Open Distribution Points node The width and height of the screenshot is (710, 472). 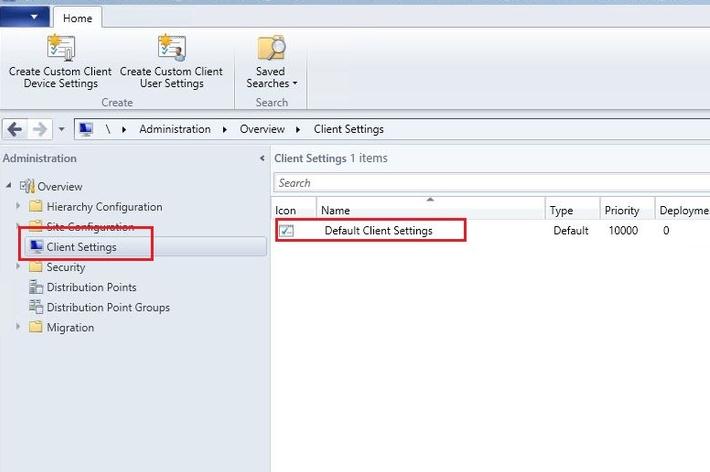pos(91,287)
